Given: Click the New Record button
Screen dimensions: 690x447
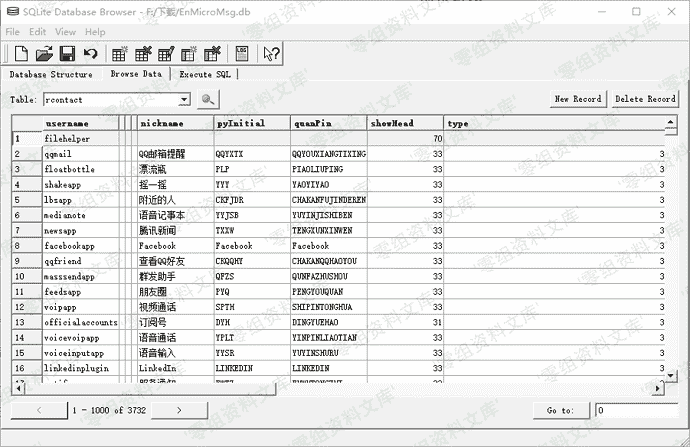Looking at the screenshot, I should 578,99.
